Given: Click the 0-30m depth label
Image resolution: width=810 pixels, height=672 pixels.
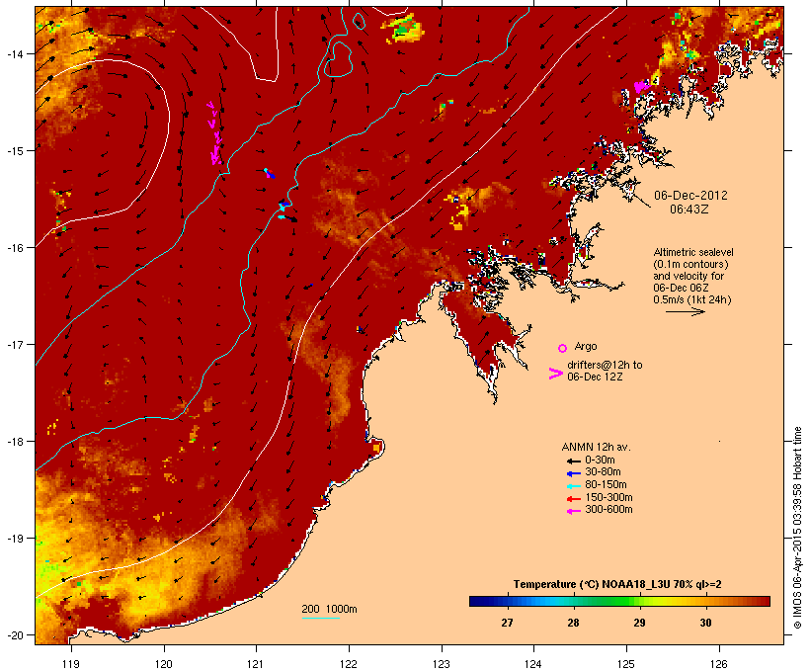Looking at the screenshot, I should pyautogui.click(x=600, y=461).
